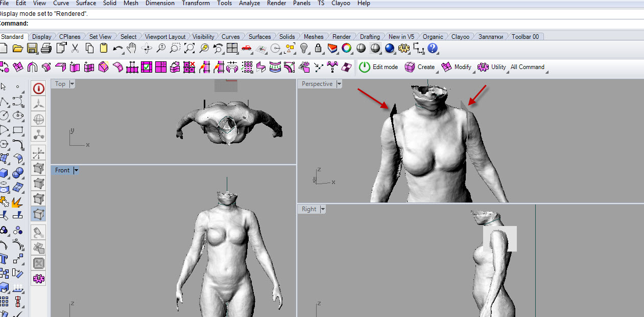
Task: Click the Print icon in Standard toolbar
Action: point(46,49)
